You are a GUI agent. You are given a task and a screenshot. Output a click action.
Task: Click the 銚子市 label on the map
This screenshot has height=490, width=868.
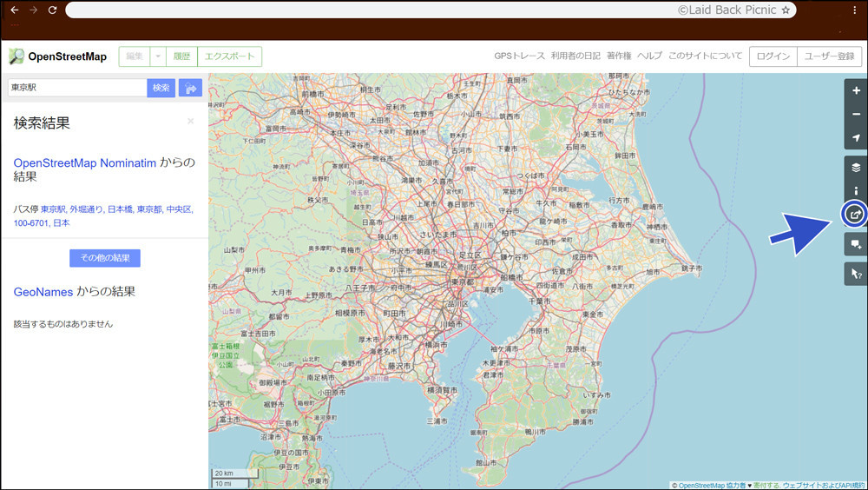coord(692,268)
